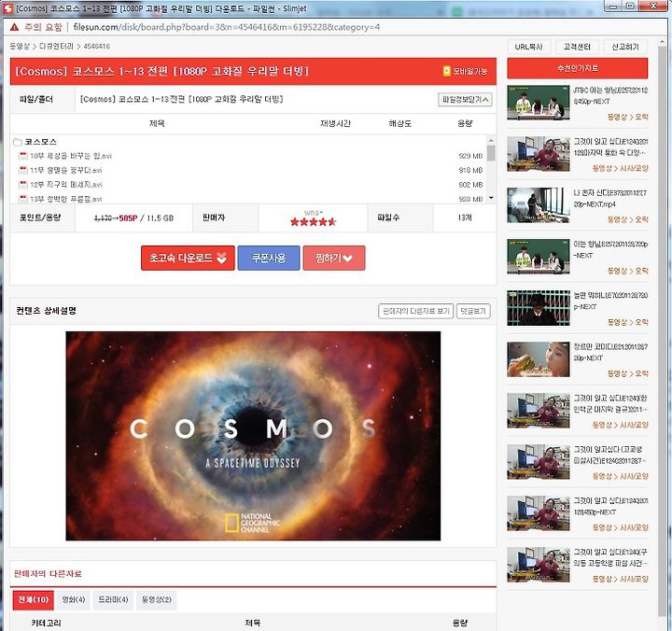The width and height of the screenshot is (672, 631).
Task: Click the 나 혼자 산다 sidebar title text
Action: tap(609, 199)
